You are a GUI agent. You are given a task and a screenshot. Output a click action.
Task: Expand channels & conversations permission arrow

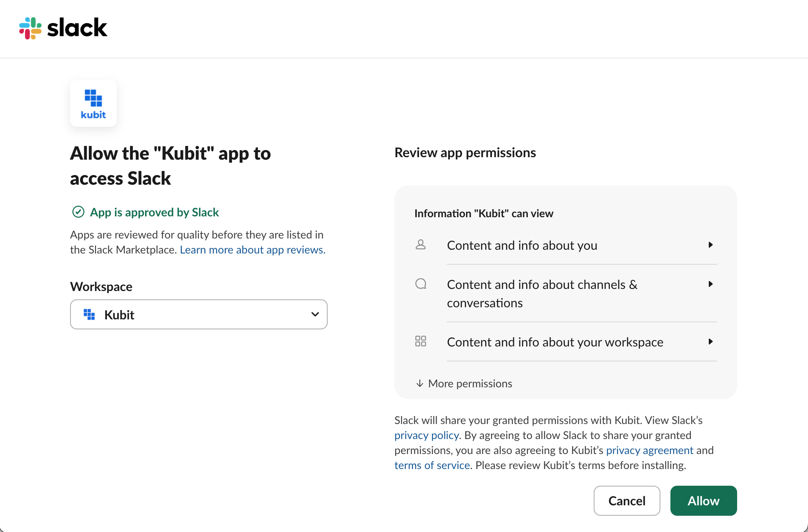[x=710, y=284]
